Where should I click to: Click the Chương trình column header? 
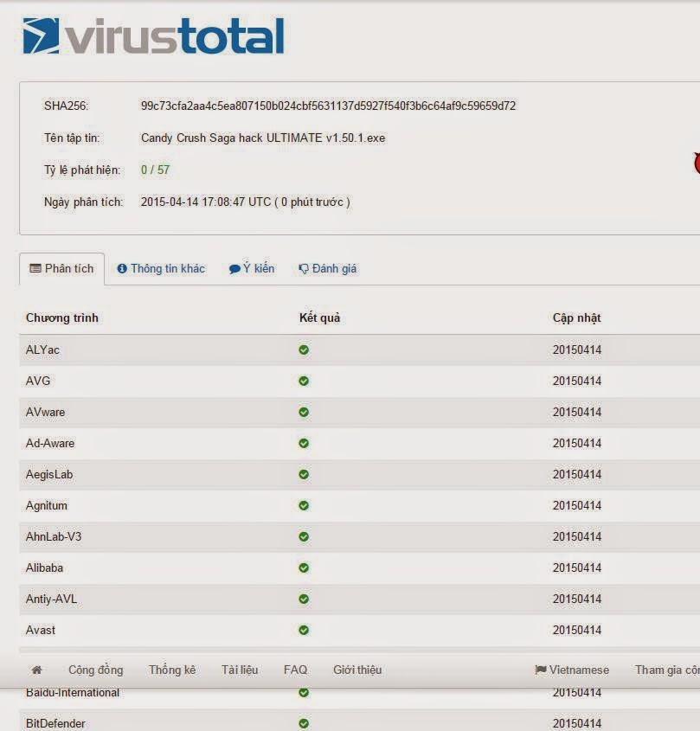click(x=62, y=318)
